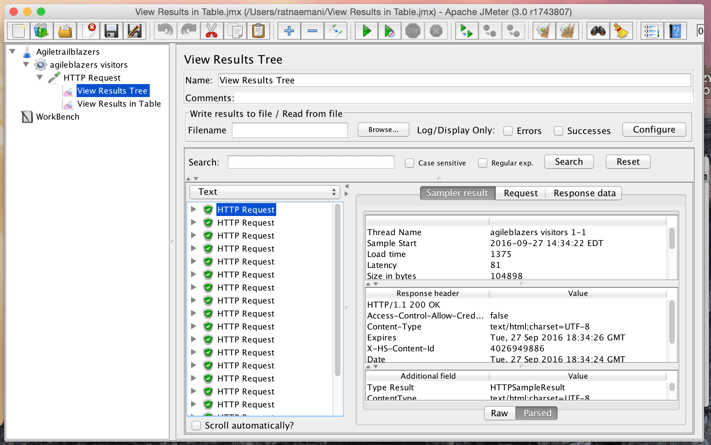711x445 pixels.
Task: Click the Copy toolbar icon
Action: pos(235,31)
